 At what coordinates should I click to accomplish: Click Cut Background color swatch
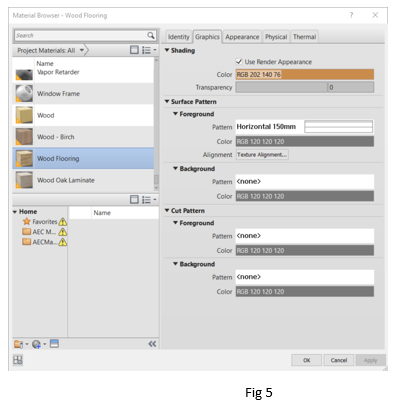coord(305,291)
